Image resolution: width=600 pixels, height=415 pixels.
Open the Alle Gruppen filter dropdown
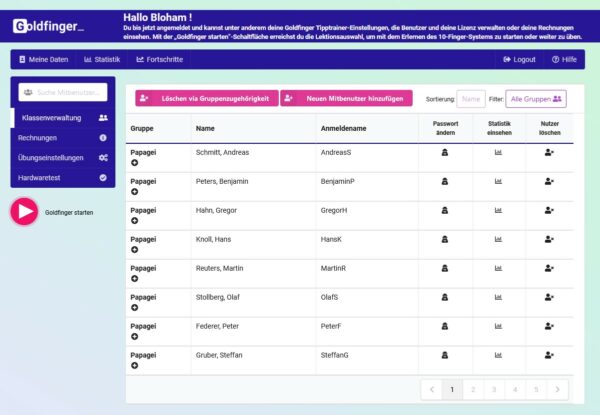pos(536,99)
